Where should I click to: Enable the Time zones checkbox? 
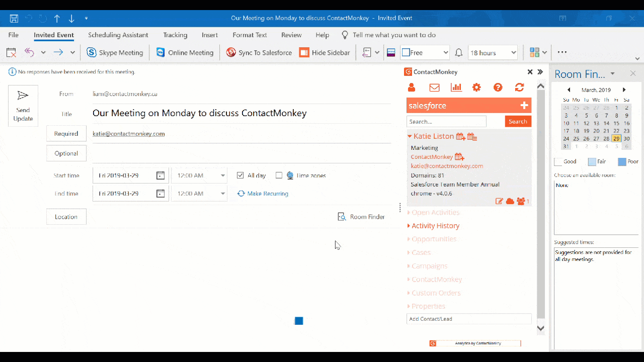279,175
